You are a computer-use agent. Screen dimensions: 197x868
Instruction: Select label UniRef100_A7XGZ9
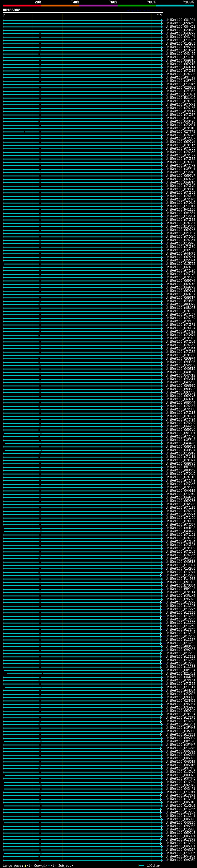180,71
